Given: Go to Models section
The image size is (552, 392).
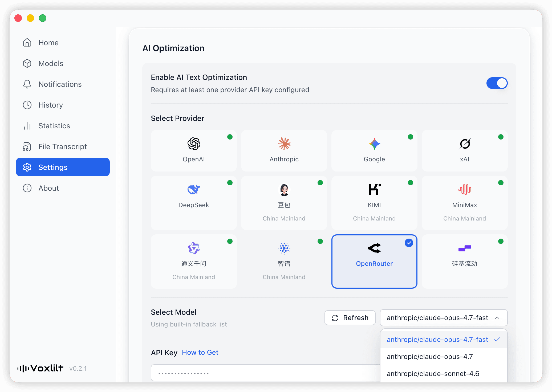Looking at the screenshot, I should pyautogui.click(x=63, y=63).
